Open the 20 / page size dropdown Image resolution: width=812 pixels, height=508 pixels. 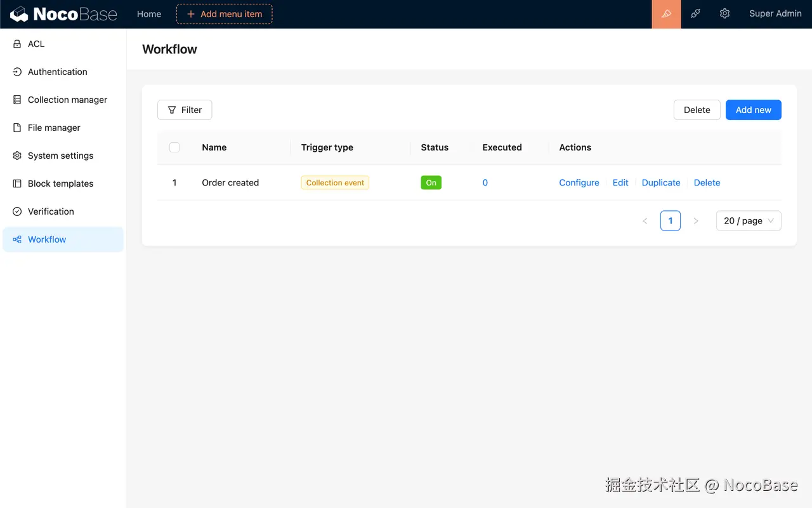[x=749, y=221]
